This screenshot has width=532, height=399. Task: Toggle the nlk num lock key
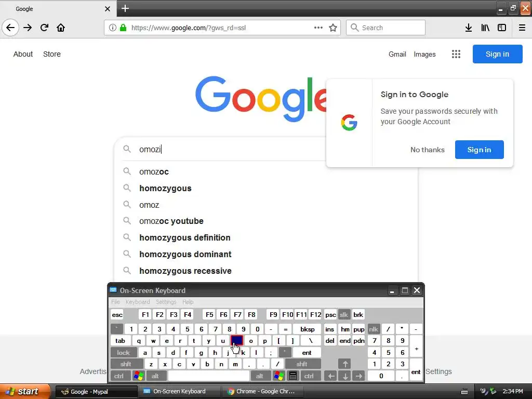click(374, 329)
